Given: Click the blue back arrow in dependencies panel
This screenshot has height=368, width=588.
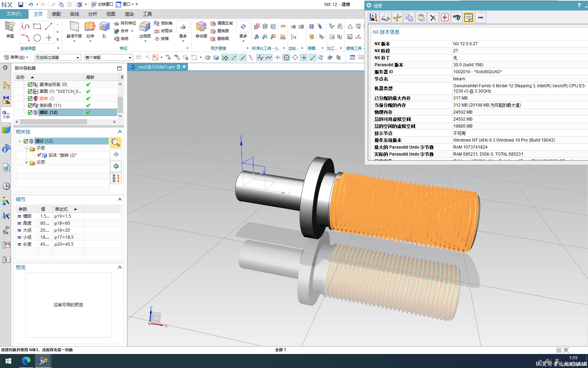Looking at the screenshot, I should (116, 166).
